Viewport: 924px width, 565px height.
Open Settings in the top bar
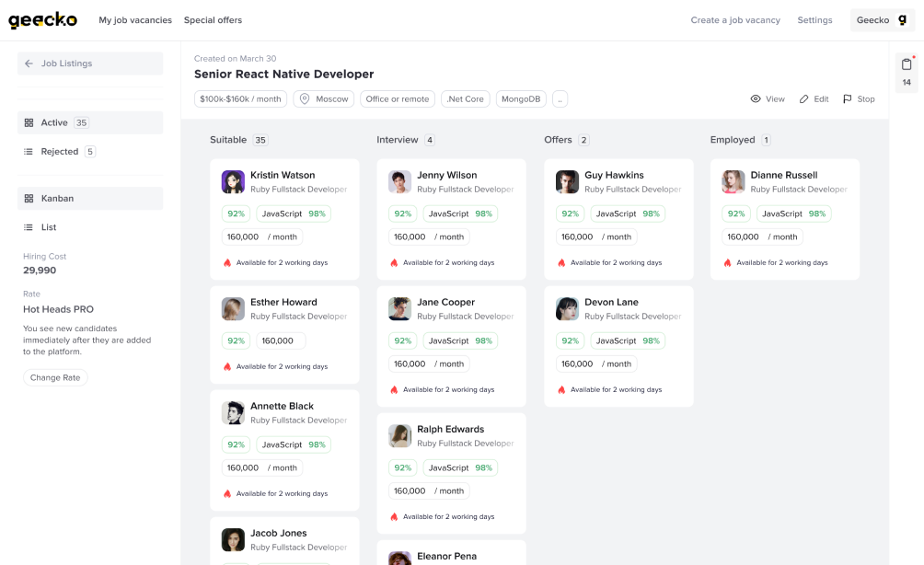(814, 20)
